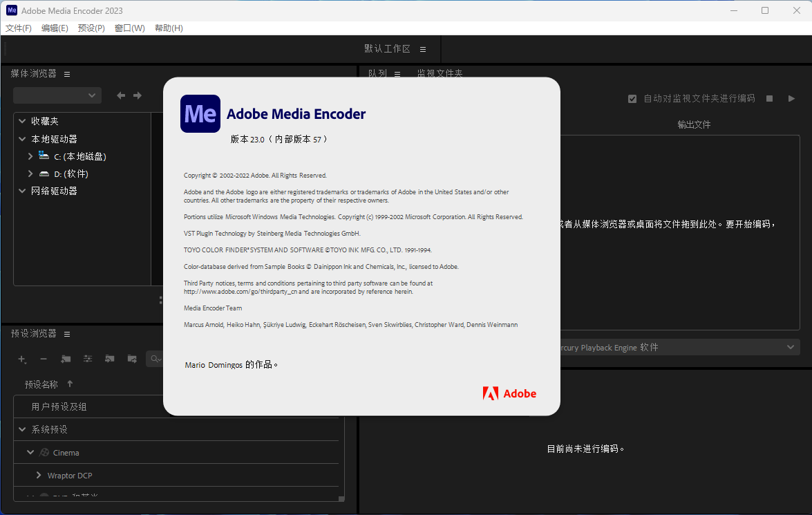812x515 pixels.
Task: Click the 输出文件 column header
Action: [694, 124]
